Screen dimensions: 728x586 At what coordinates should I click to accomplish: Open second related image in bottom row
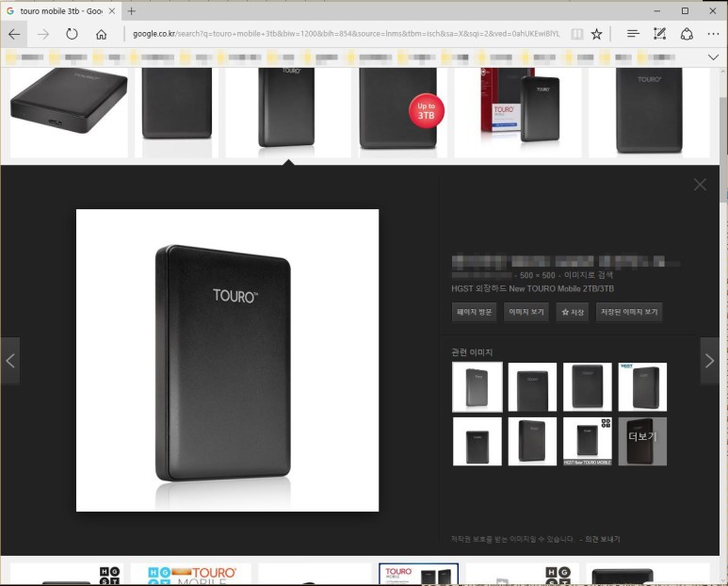point(532,441)
